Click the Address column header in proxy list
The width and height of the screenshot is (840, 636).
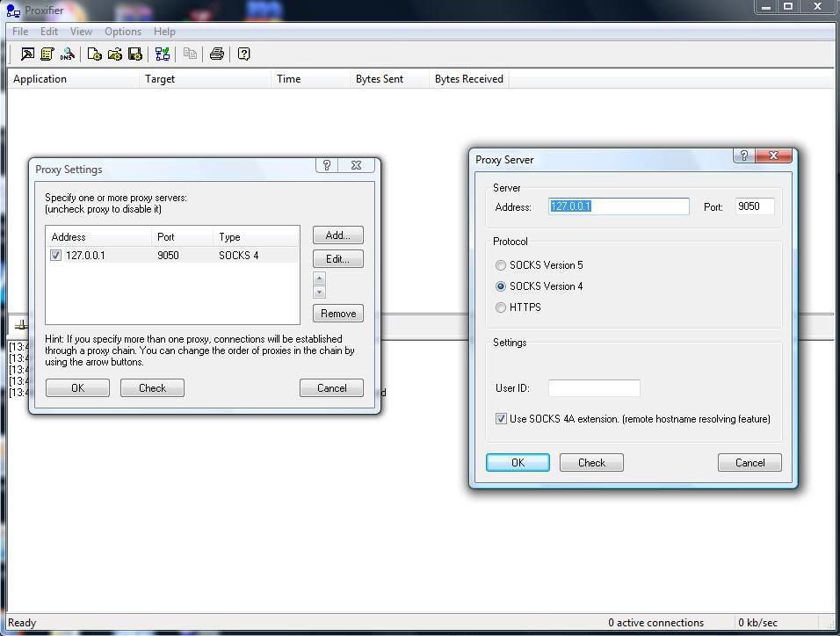pos(98,237)
